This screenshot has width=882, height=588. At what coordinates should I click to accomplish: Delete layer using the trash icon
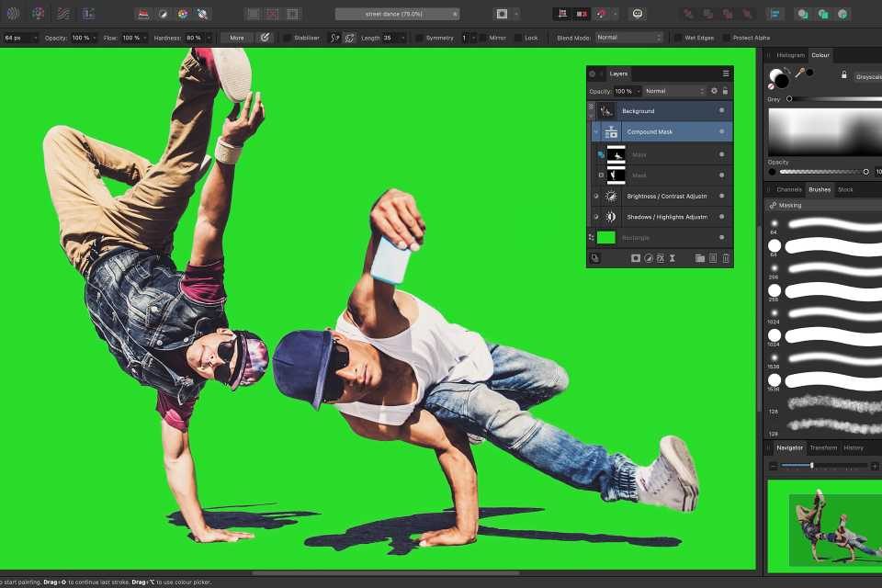[x=725, y=259]
